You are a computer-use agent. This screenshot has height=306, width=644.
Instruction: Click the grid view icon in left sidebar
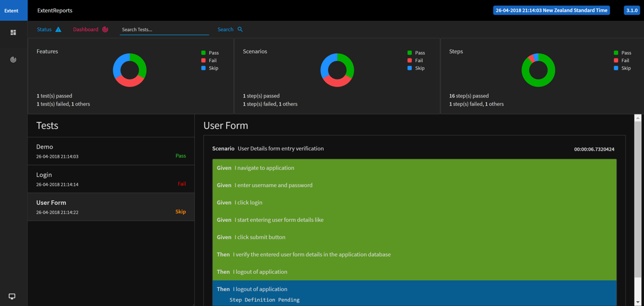point(13,33)
